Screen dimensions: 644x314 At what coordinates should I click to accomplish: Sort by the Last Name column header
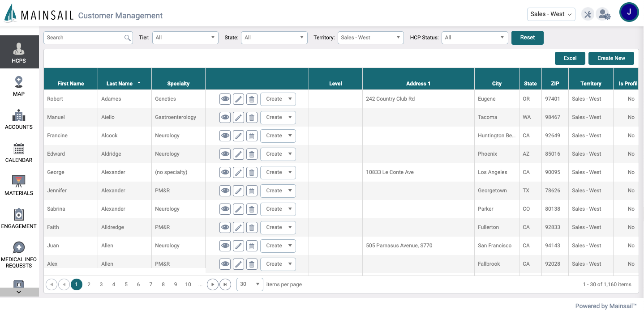(120, 84)
